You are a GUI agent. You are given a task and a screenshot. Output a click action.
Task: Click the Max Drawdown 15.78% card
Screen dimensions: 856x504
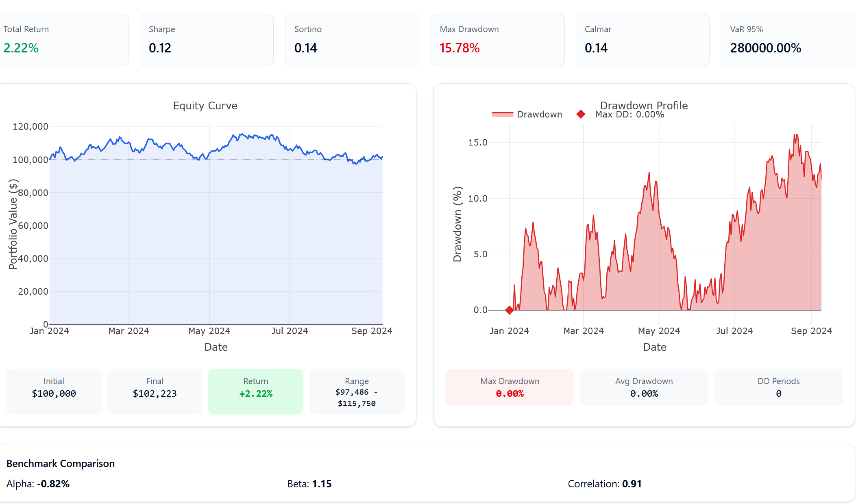[497, 40]
